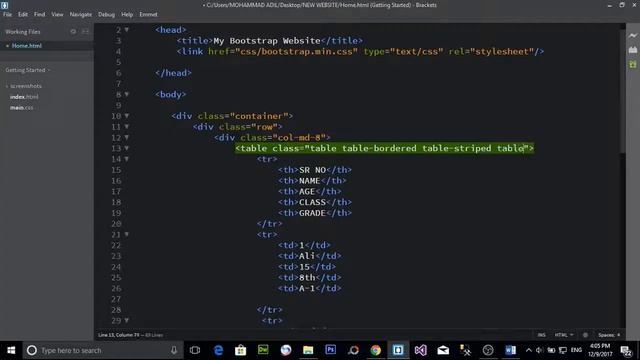Image resolution: width=640 pixels, height=360 pixels.
Task: Open Mail app from taskbar
Action: [x=443, y=350]
